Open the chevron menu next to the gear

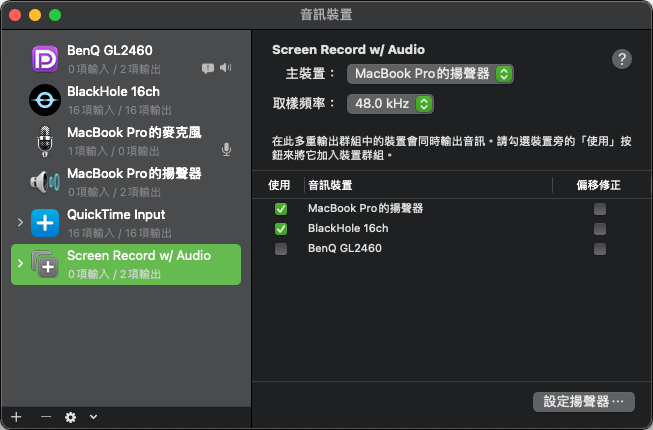(93, 417)
